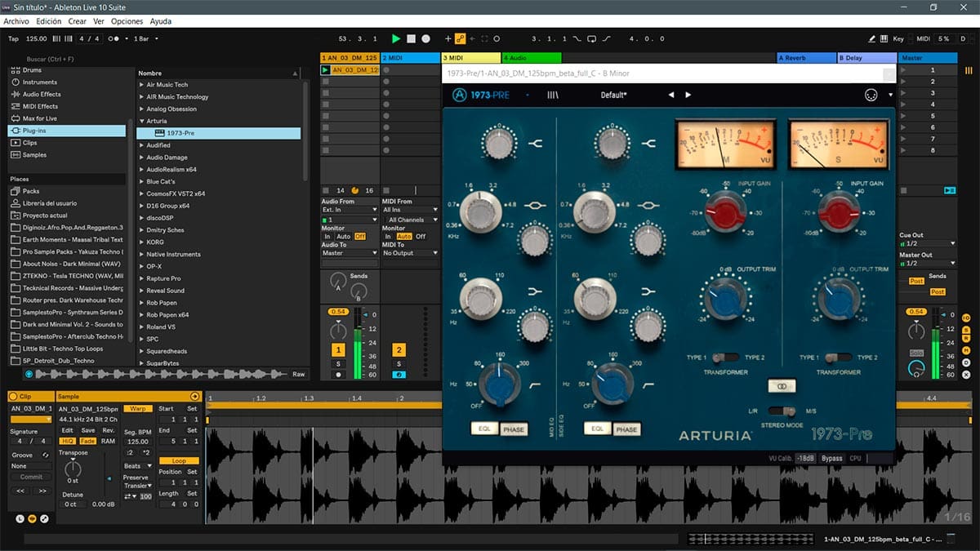Viewport: 980px width, 551px height.
Task: Open the Arturia preset browser icon
Action: click(553, 95)
